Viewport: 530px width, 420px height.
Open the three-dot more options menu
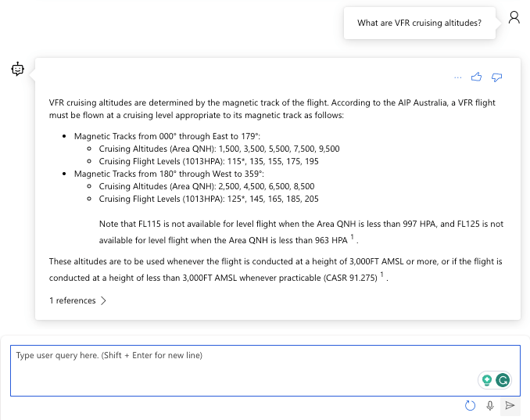pos(457,77)
